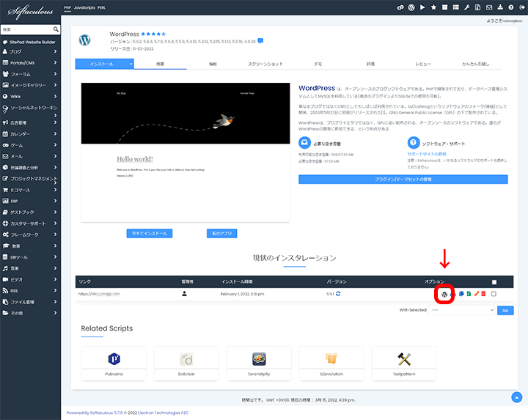Select the JavaScripts tab at top

[84, 7]
